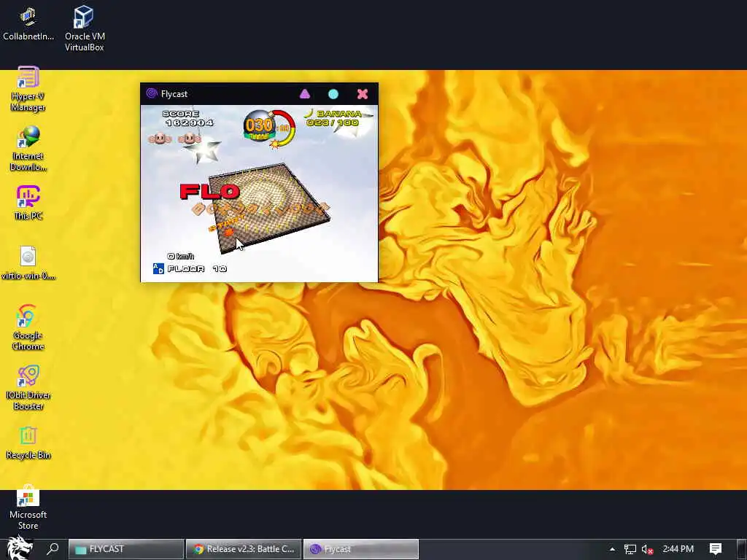Click the Flycast window title text

click(x=174, y=94)
